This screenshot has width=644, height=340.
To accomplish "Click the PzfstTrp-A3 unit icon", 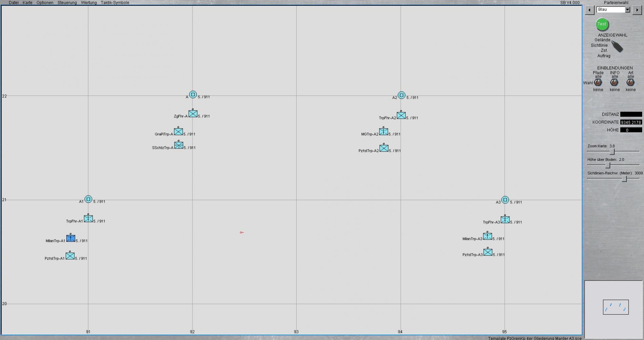I will (x=488, y=252).
